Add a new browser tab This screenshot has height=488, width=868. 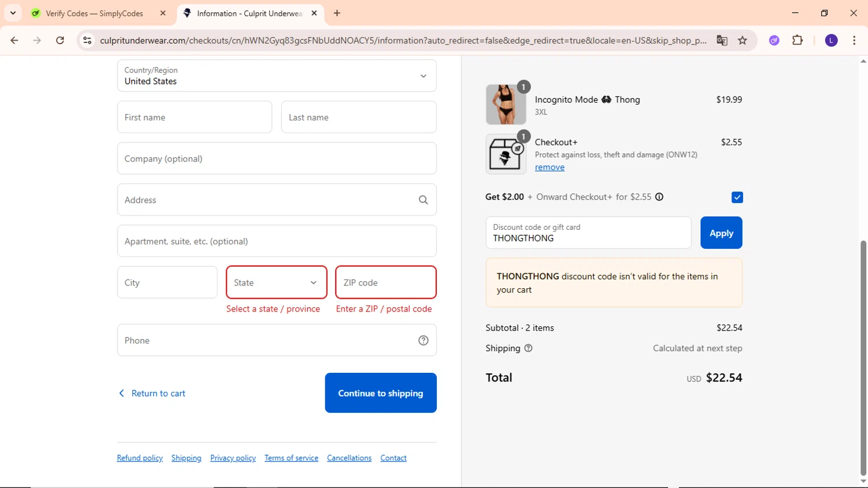[337, 13]
